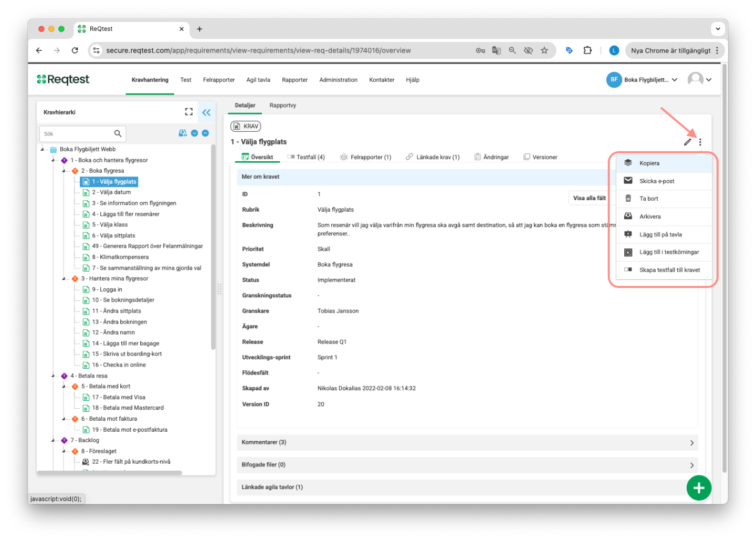The image size is (756, 541).
Task: Click the browser address bar URL
Action: tap(258, 50)
